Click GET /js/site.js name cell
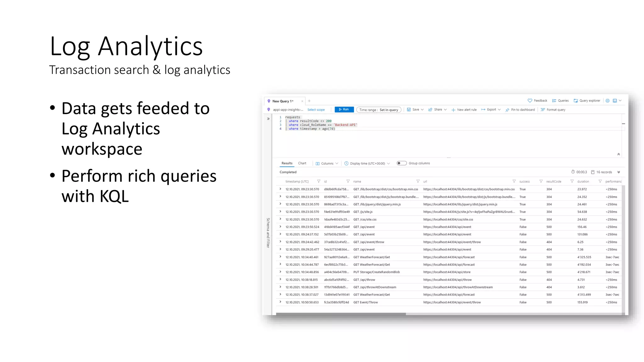 tap(363, 212)
